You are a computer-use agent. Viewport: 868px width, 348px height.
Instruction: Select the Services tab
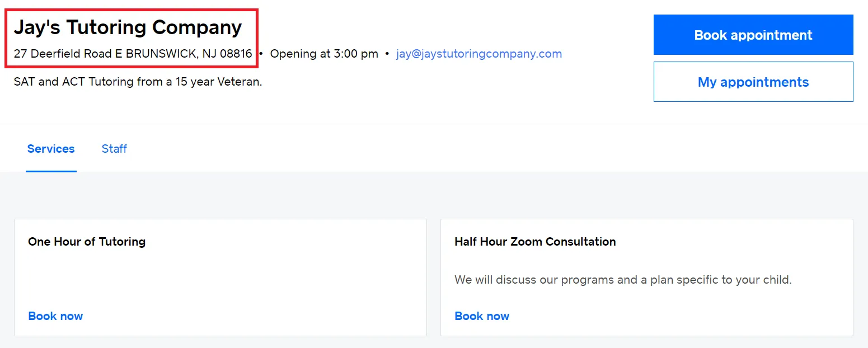tap(51, 149)
